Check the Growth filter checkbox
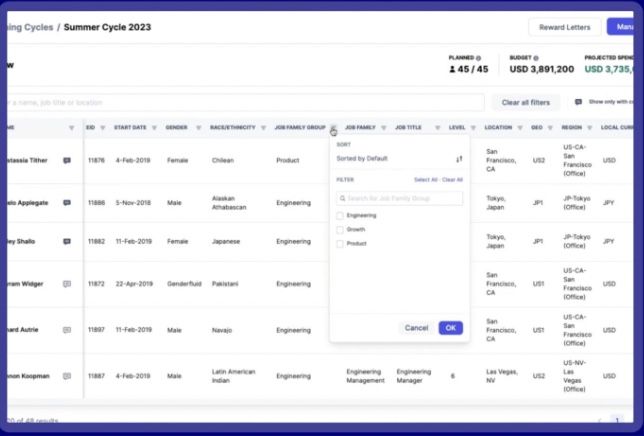644x436 pixels. pos(340,229)
